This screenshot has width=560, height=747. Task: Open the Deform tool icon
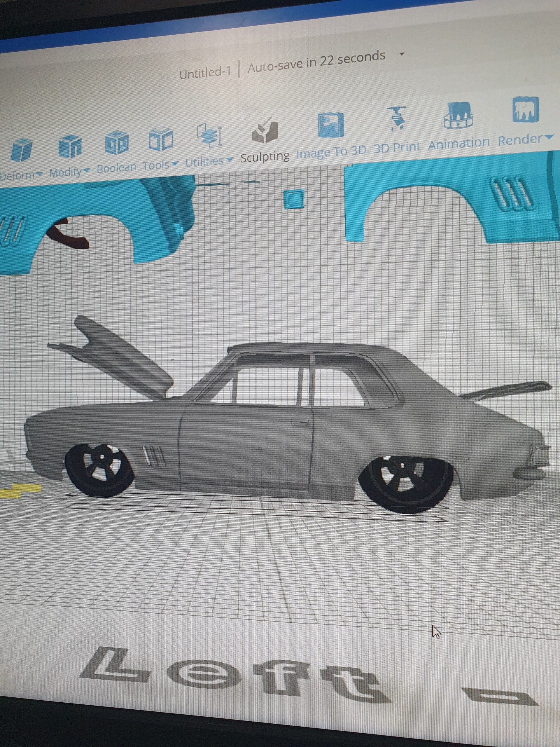pos(21,150)
